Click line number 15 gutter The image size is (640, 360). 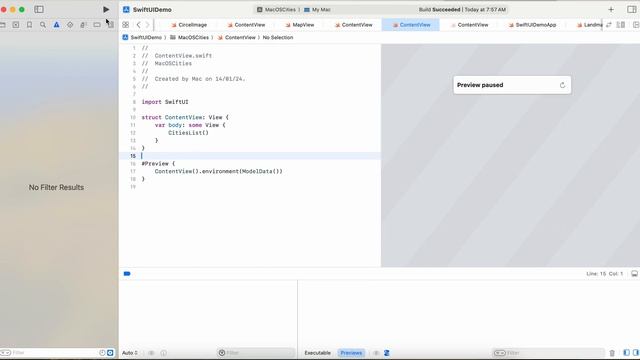[133, 156]
